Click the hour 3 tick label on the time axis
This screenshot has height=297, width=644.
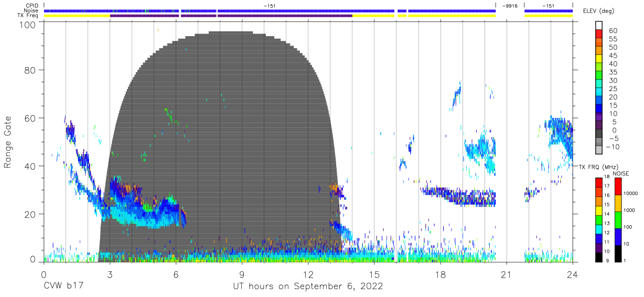tap(110, 274)
